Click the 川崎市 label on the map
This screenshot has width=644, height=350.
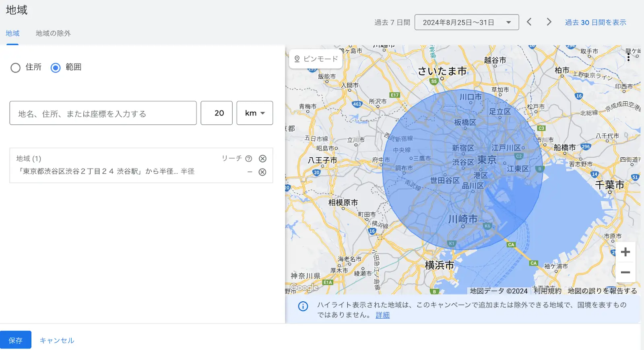(463, 219)
